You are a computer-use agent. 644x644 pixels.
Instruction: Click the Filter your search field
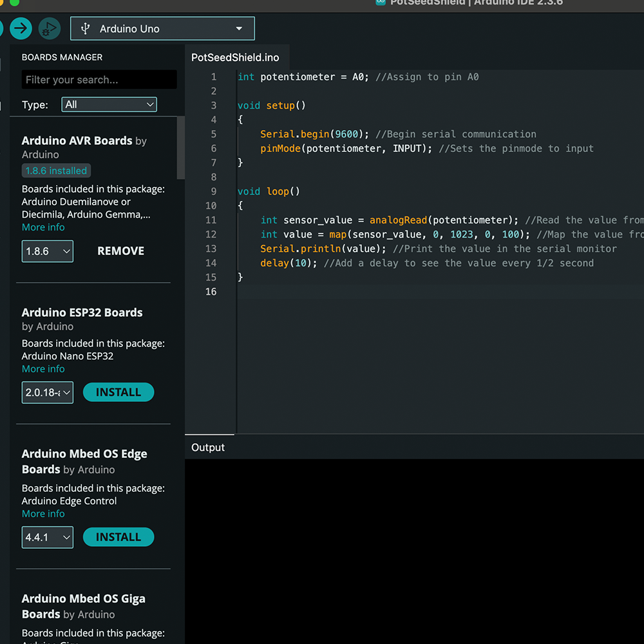pos(99,79)
